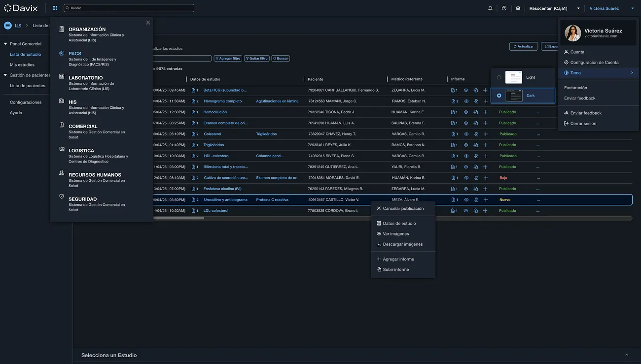The width and height of the screenshot is (641, 364).
Task: Click the blue hamburger menu icon beside LIS
Action: 8,26
